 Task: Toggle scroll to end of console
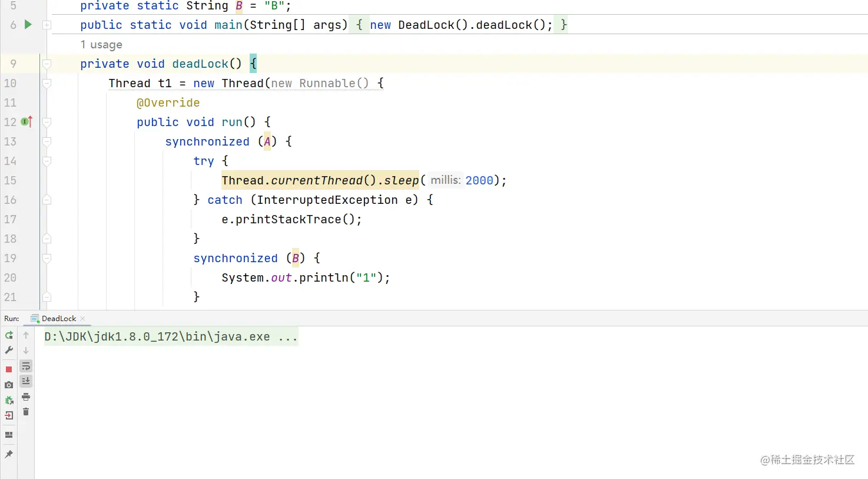coord(26,381)
